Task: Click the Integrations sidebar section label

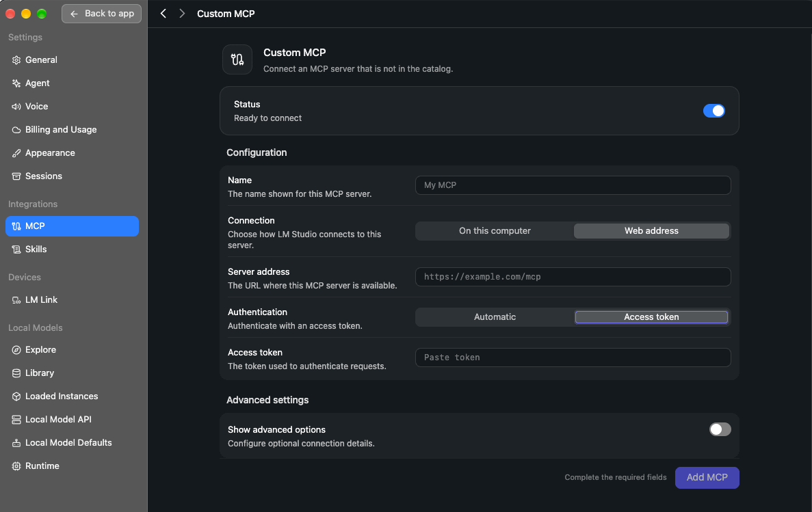Action: point(33,204)
